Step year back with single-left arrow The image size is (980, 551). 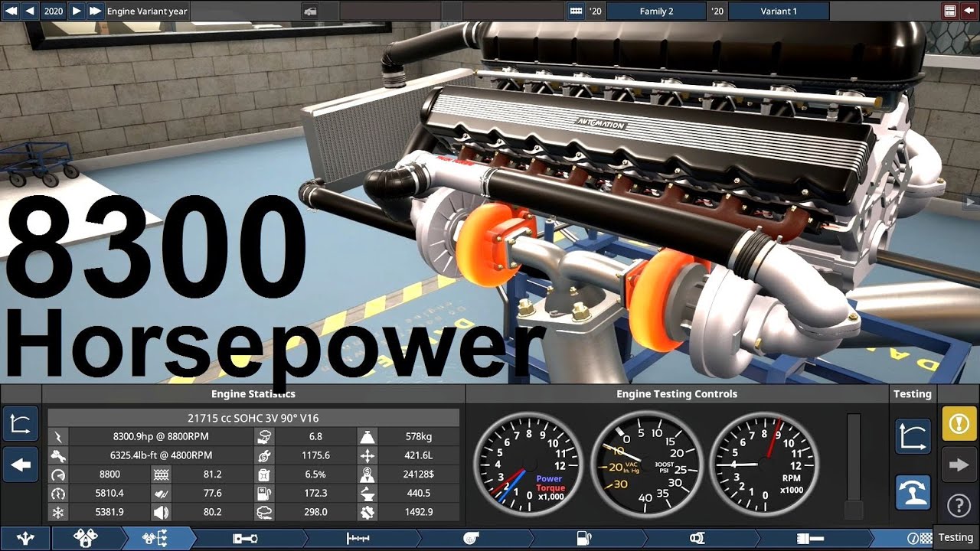point(30,11)
